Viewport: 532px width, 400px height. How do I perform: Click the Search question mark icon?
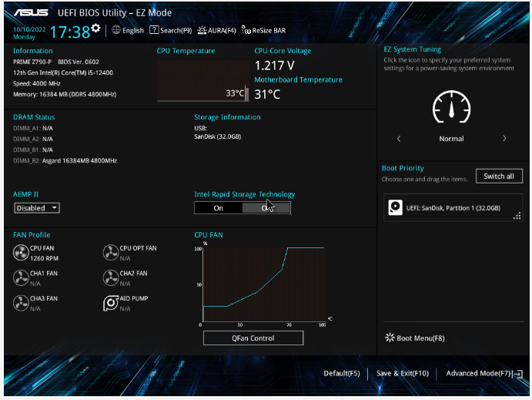tap(154, 30)
